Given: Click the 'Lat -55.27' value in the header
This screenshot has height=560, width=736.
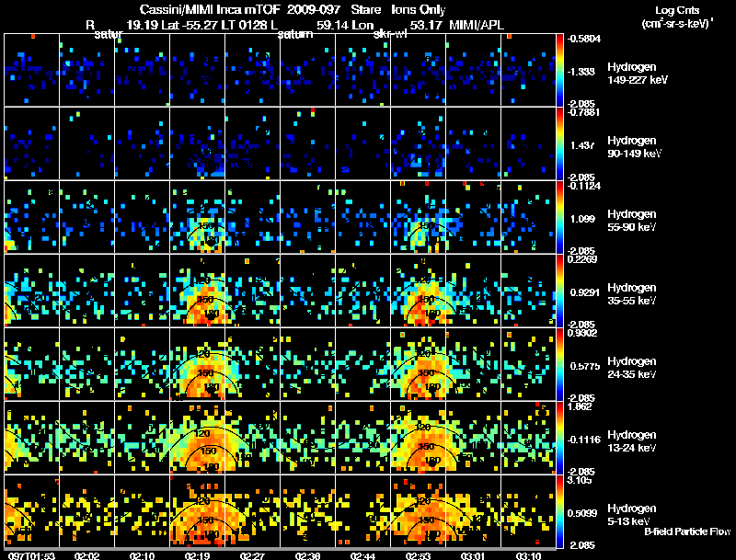Looking at the screenshot, I should pyautogui.click(x=189, y=25).
